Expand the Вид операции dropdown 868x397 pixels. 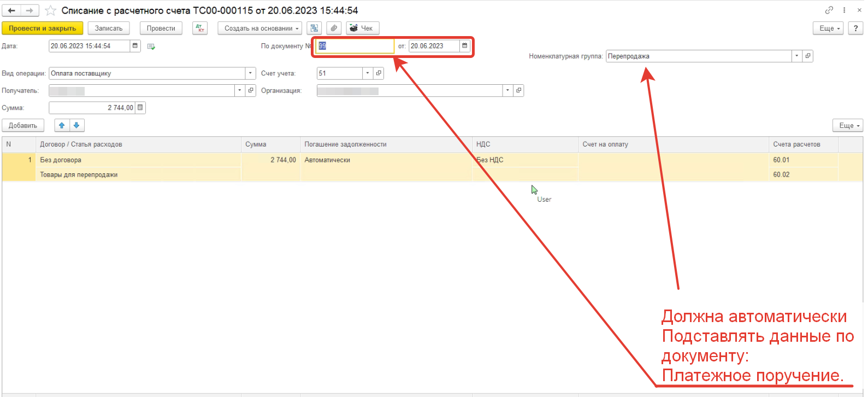click(250, 73)
